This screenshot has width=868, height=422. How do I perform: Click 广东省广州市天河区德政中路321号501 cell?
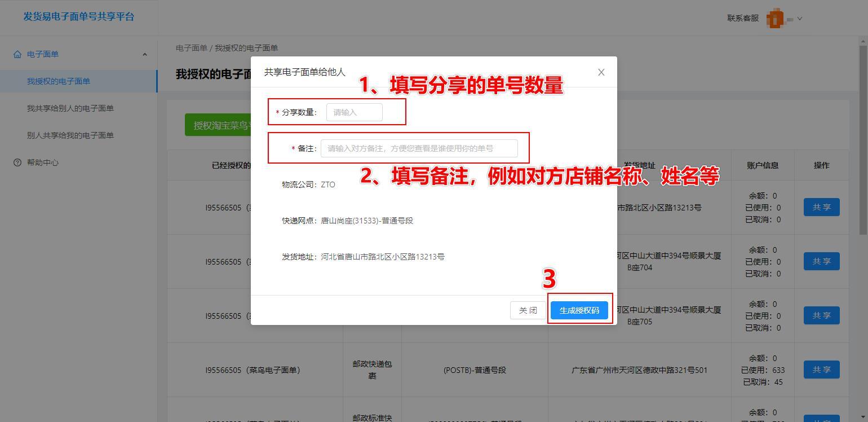pos(640,370)
